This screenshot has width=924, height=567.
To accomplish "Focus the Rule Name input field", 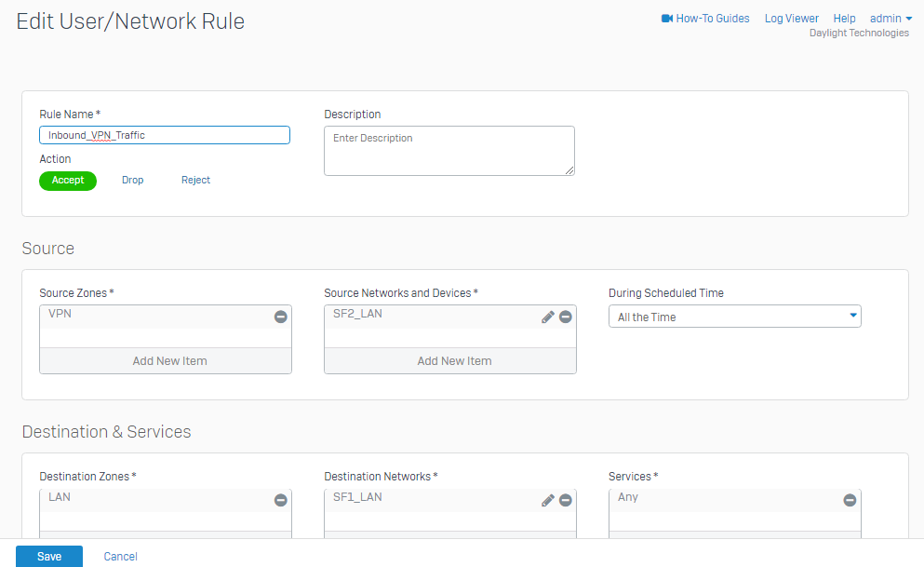I will (165, 135).
